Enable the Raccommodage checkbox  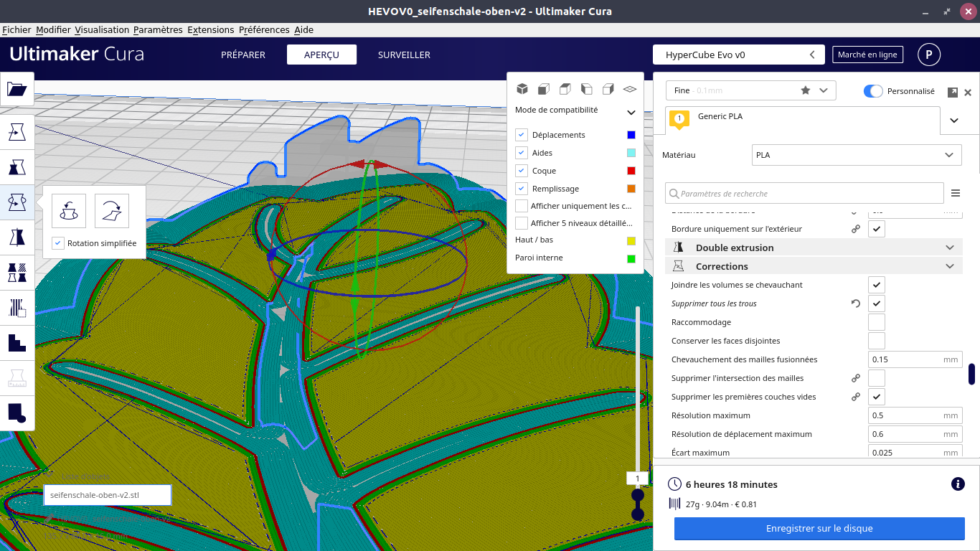[876, 322]
